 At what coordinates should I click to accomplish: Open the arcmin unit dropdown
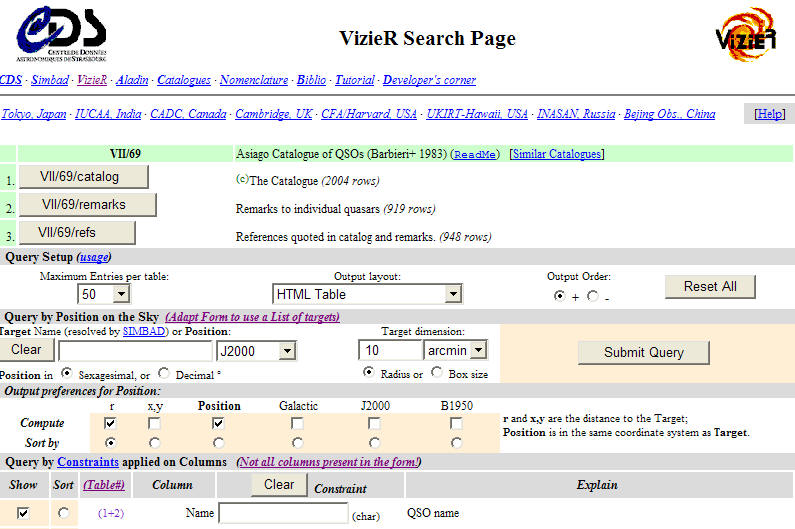(x=477, y=350)
